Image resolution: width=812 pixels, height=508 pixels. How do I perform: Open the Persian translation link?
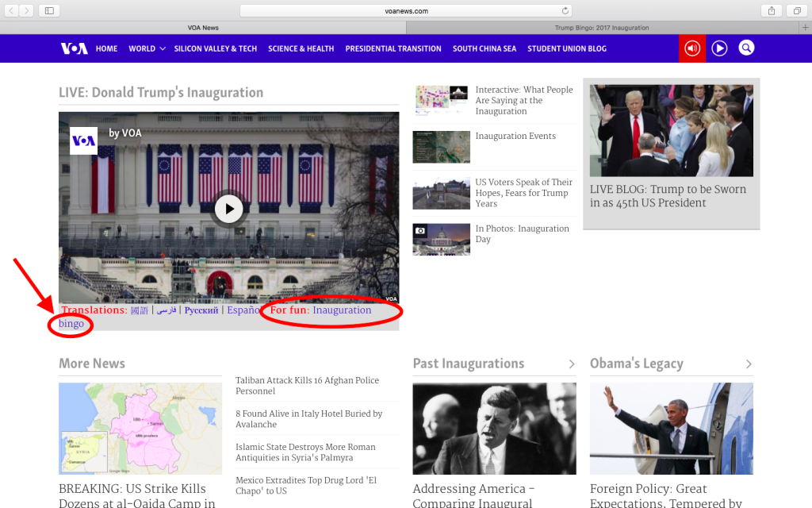[x=167, y=310]
